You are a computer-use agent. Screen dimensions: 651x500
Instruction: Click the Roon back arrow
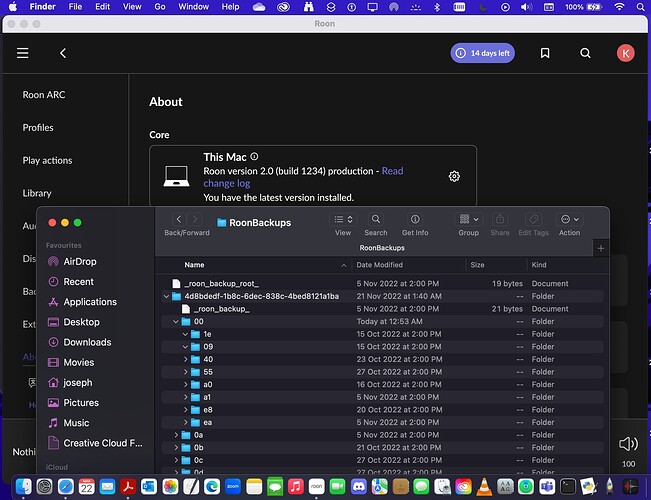[x=63, y=53]
